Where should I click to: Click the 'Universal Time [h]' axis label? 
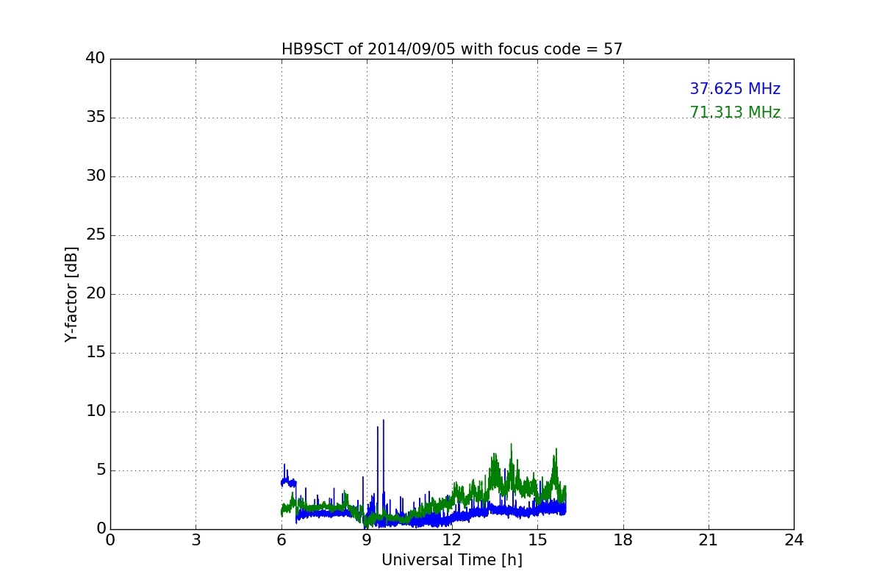[x=452, y=560]
